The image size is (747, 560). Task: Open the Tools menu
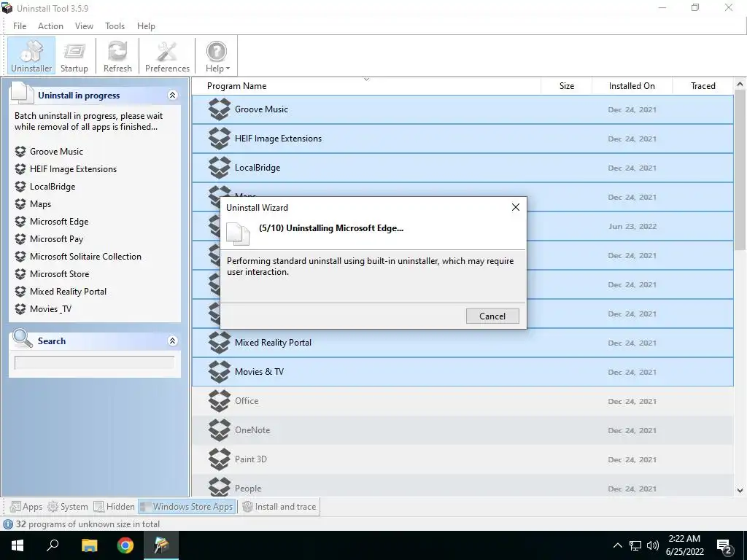coord(115,26)
